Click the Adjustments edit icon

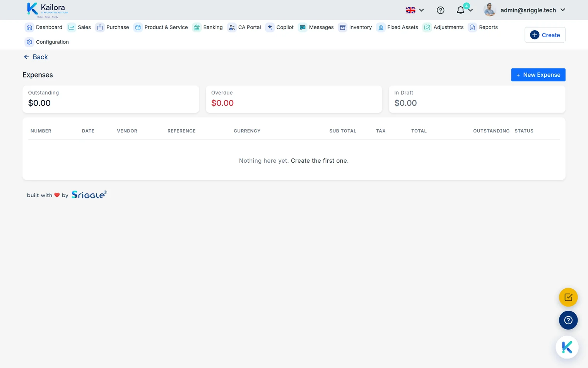(x=427, y=28)
